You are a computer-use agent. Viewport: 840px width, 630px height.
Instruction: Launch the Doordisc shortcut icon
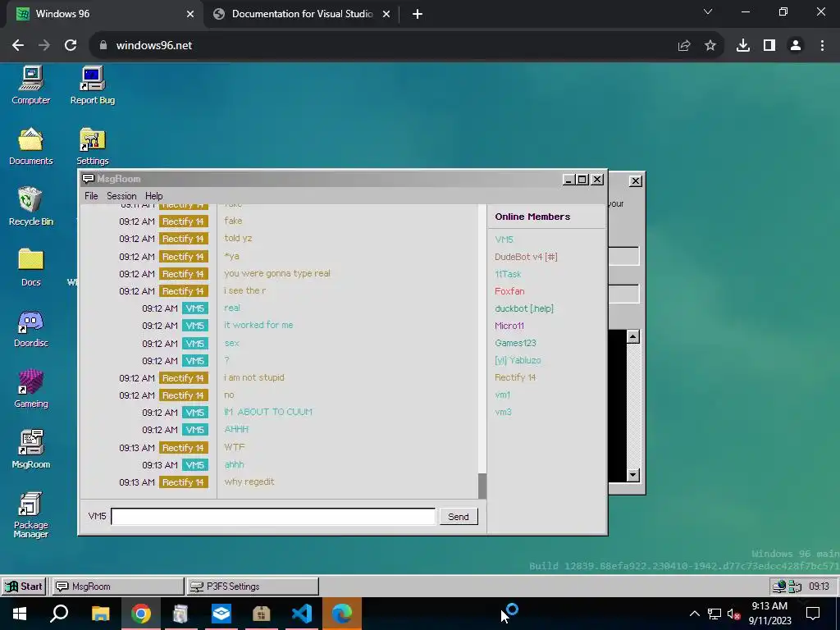click(x=31, y=328)
